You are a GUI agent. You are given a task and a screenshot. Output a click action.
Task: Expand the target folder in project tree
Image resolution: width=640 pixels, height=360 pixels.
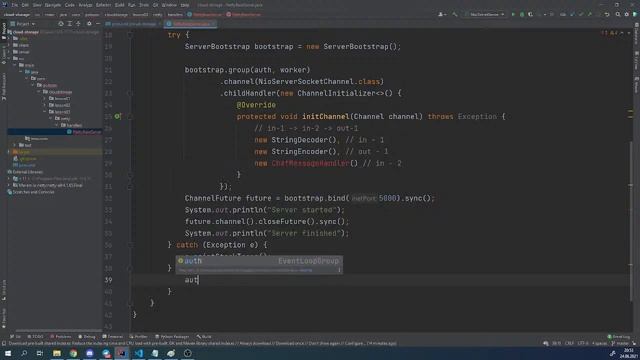coord(9,152)
